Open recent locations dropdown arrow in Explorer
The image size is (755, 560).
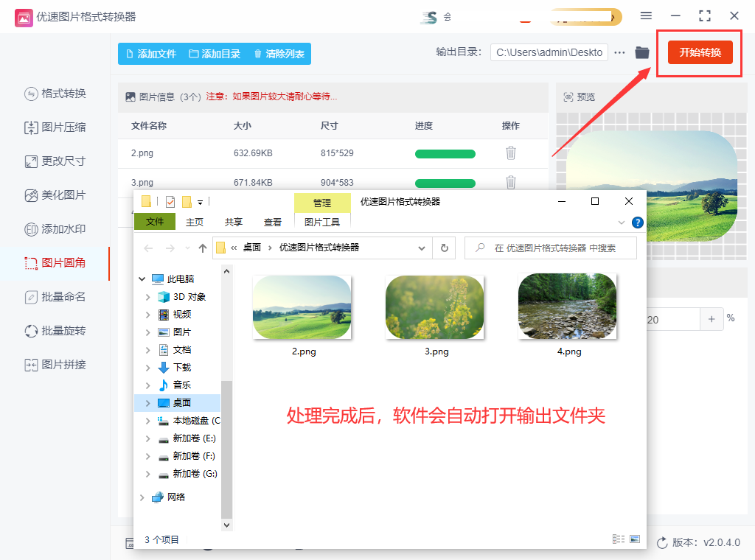coord(187,248)
